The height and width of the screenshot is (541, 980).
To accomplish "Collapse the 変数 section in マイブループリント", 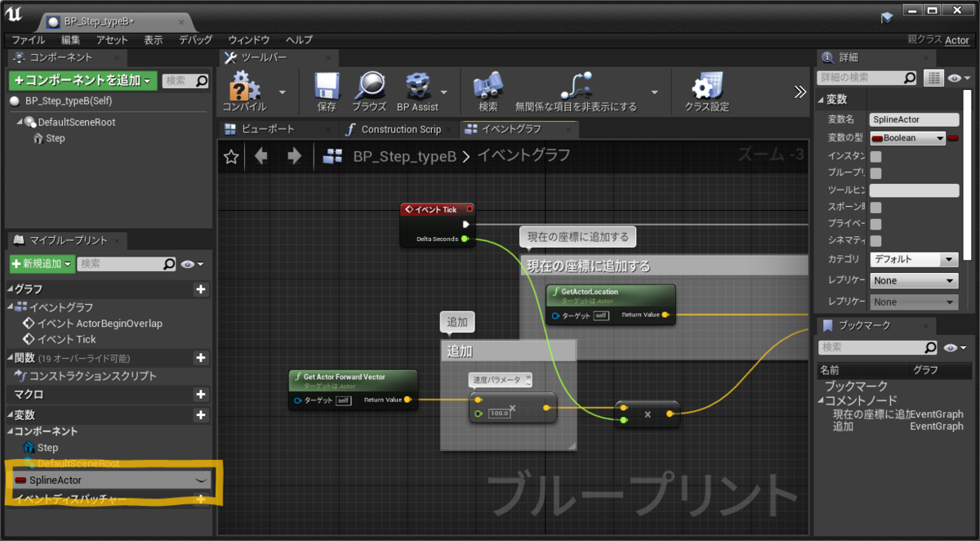I will click(x=11, y=415).
